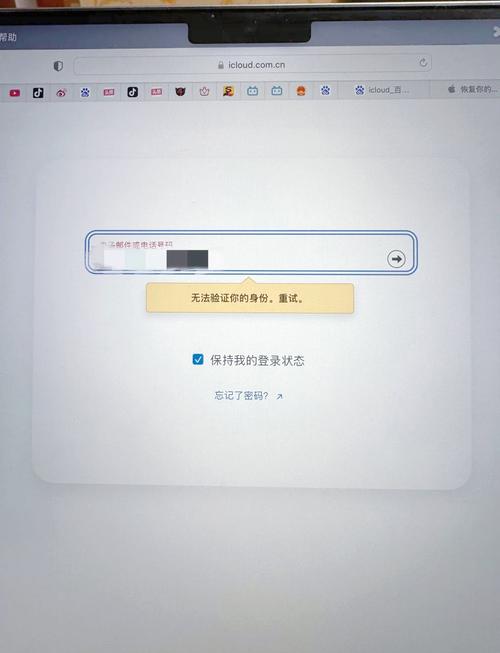Click the privacy shield icon in toolbar
Screen dimensions: 500x653
(58, 66)
